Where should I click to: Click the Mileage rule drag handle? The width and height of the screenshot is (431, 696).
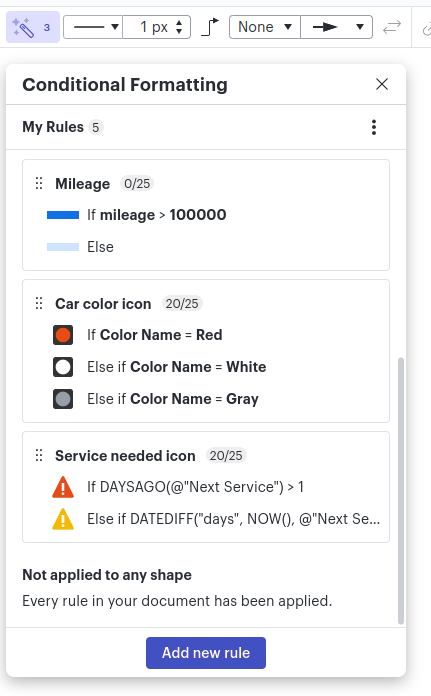tap(39, 183)
